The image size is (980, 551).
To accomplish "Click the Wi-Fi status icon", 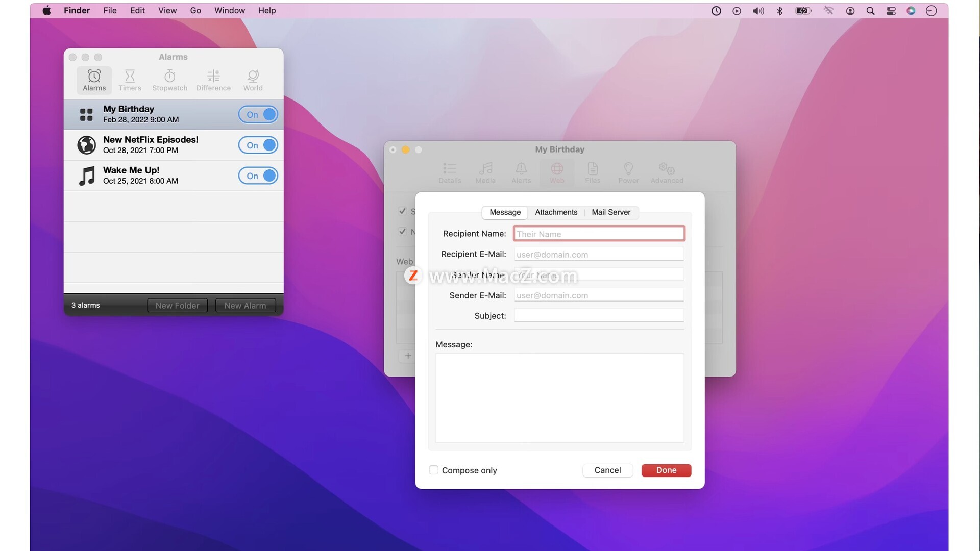I will (828, 11).
